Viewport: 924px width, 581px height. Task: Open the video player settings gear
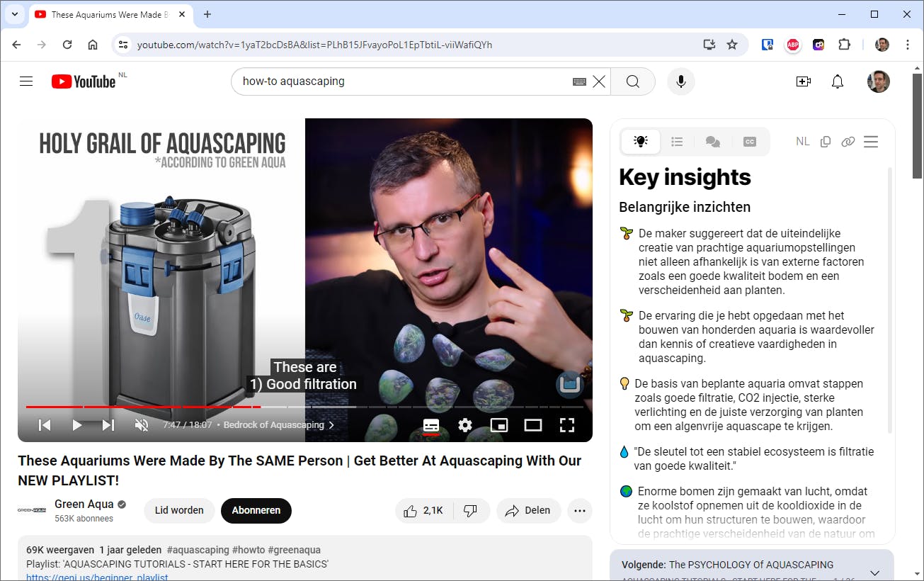point(465,425)
